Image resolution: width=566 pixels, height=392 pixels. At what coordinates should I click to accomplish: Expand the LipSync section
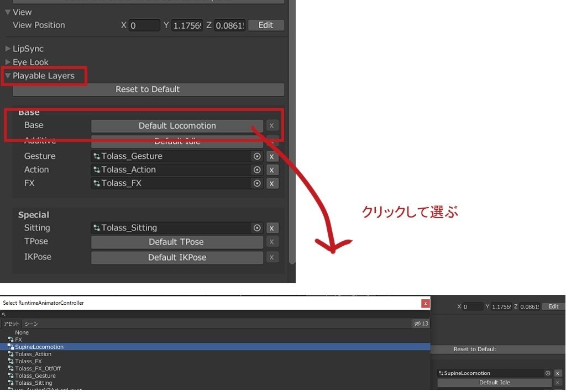(x=8, y=49)
